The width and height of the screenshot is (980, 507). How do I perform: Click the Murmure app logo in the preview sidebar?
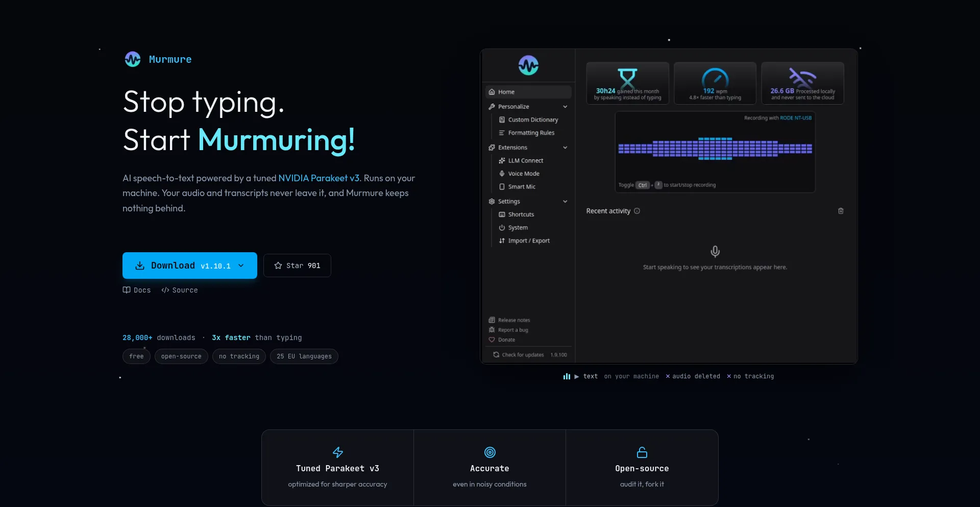[528, 65]
